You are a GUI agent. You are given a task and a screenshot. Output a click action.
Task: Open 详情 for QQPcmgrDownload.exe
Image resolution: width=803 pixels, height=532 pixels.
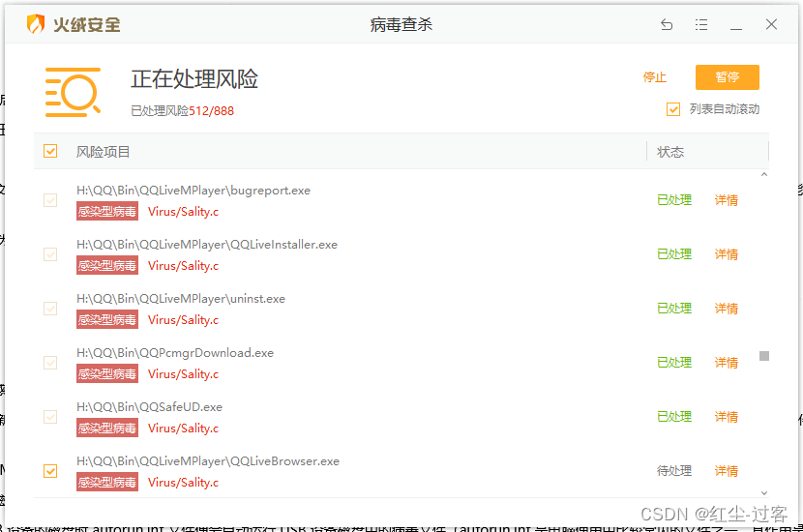click(x=727, y=363)
